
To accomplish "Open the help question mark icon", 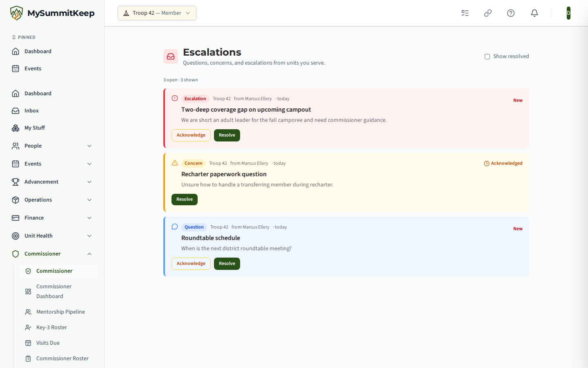I will pos(511,13).
